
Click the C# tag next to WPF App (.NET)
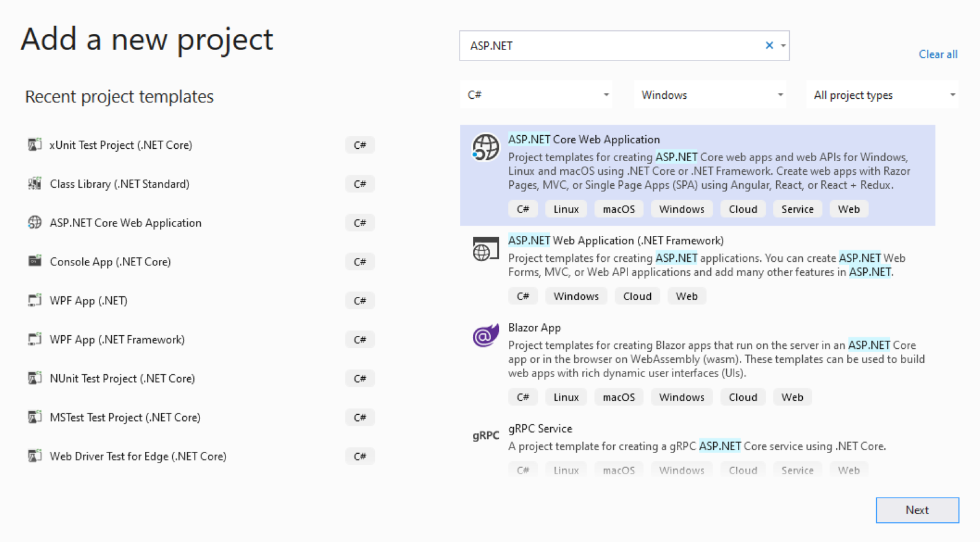click(360, 301)
